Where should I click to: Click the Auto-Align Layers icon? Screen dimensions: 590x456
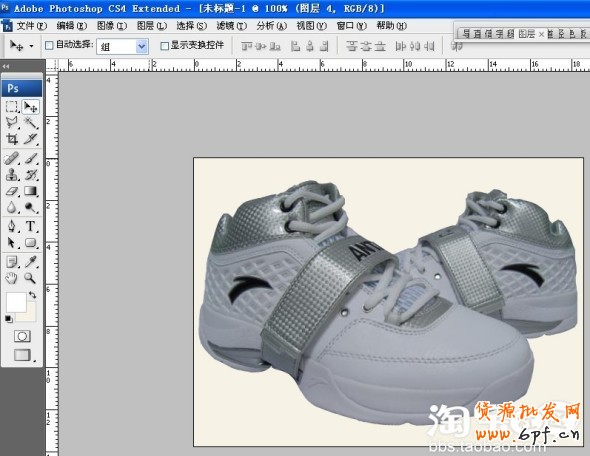pos(456,46)
